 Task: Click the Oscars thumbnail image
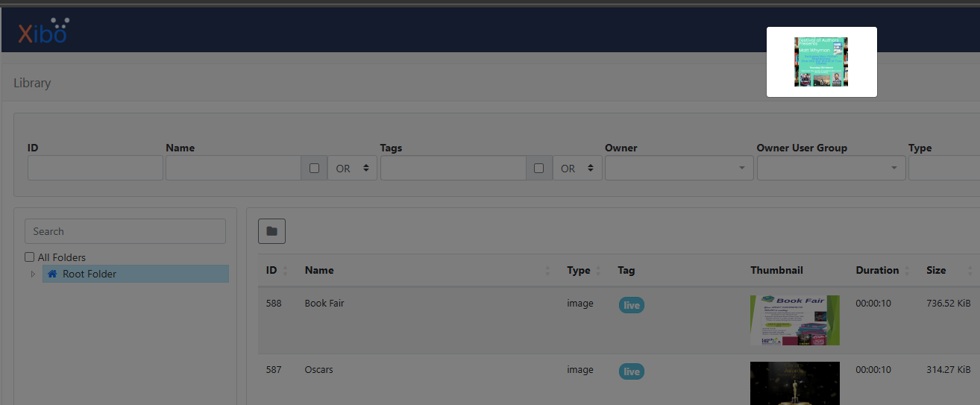(x=794, y=383)
